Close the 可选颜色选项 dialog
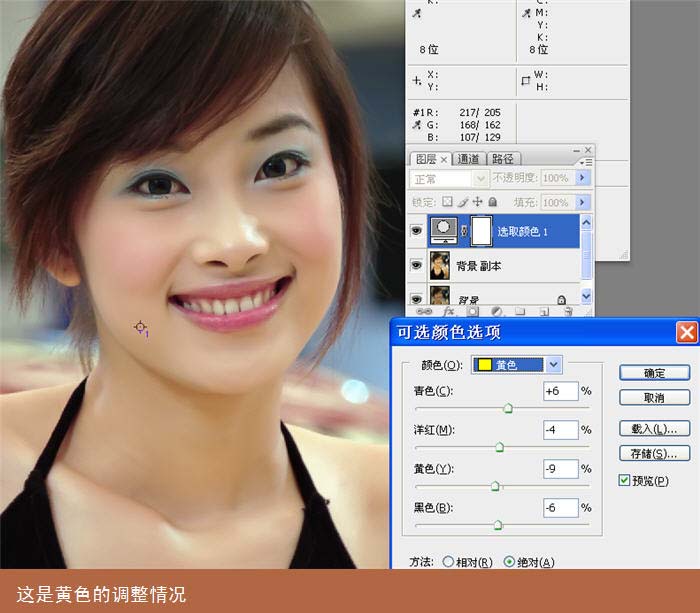The width and height of the screenshot is (700, 613). click(687, 332)
